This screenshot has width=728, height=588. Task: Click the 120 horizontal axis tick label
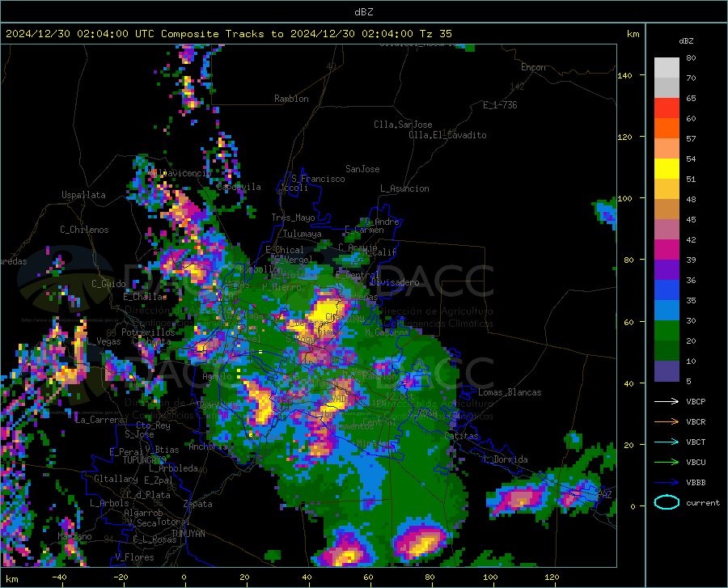pyautogui.click(x=552, y=577)
